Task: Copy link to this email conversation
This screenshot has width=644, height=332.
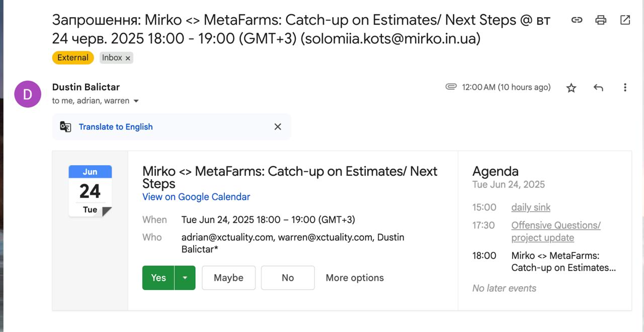Action: click(577, 20)
